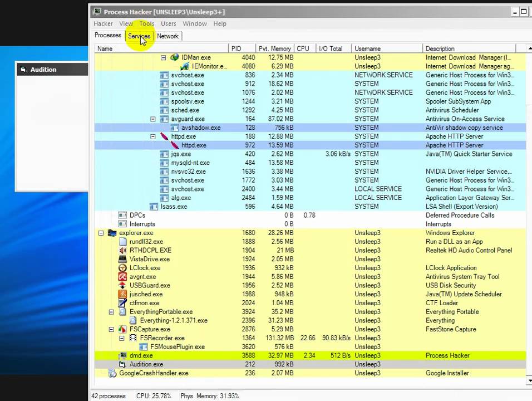Collapse the FSRecorder.exe tree node
Viewport: 532px width, 401px height.
(x=122, y=338)
